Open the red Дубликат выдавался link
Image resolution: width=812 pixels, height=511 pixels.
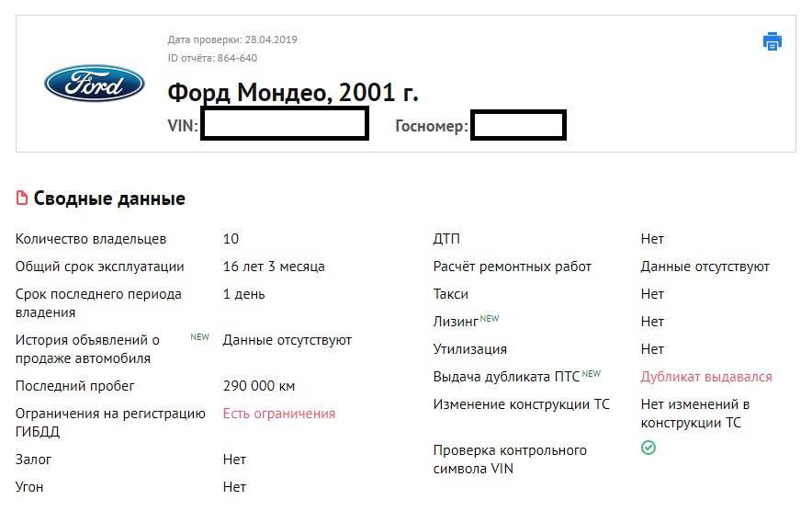point(705,377)
